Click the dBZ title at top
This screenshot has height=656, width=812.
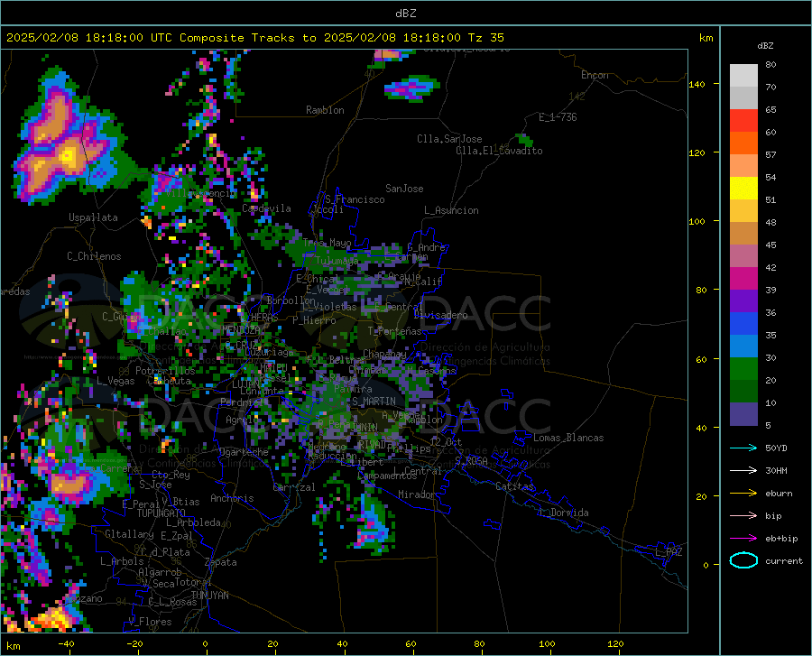(x=405, y=14)
